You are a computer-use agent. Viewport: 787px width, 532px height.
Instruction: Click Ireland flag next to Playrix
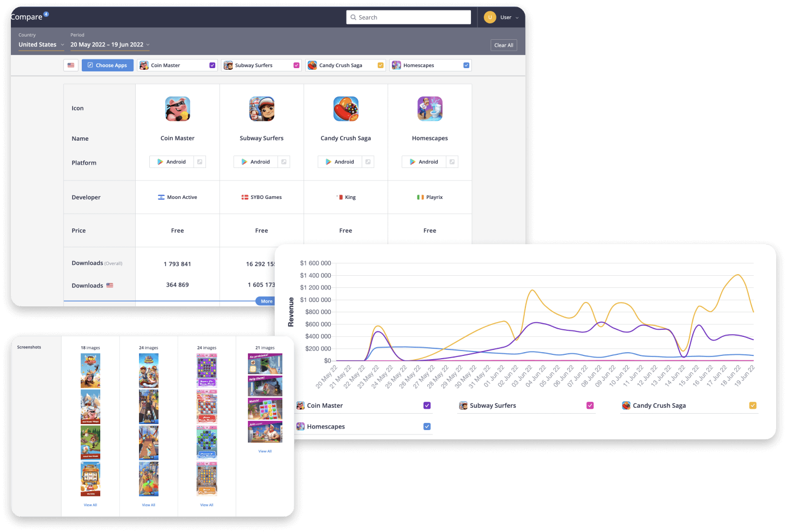click(420, 197)
